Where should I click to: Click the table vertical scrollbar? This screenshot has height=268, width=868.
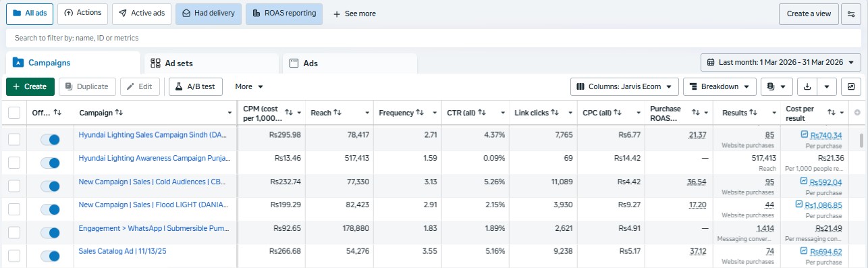click(861, 140)
